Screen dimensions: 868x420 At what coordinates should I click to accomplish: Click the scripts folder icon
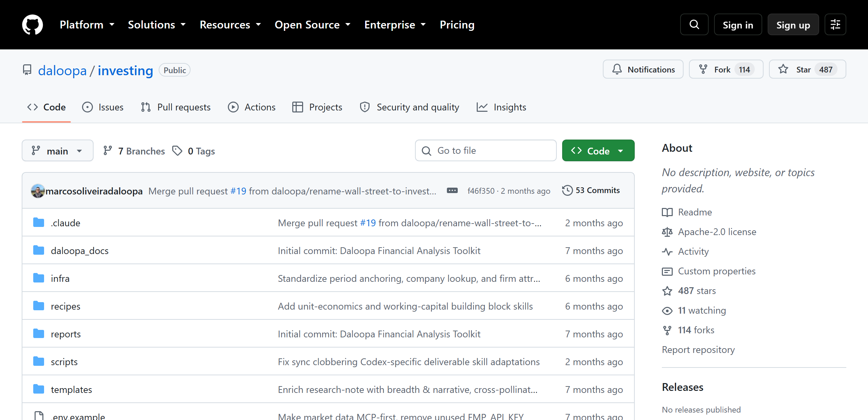[x=39, y=361]
